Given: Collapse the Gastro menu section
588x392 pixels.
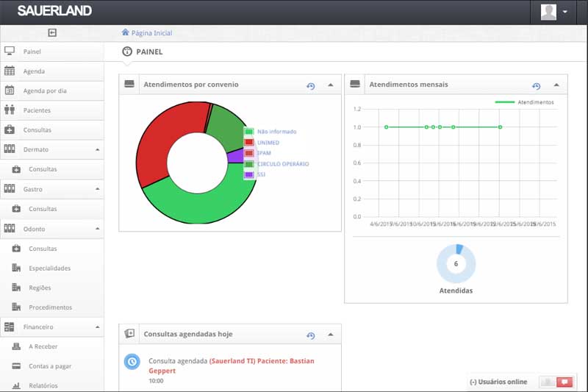Looking at the screenshot, I should pos(98,189).
